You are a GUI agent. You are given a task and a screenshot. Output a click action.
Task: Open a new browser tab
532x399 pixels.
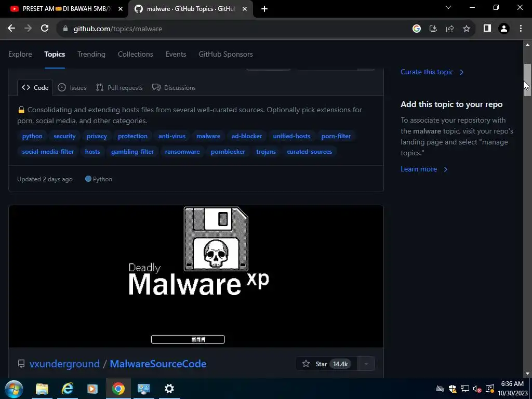pyautogui.click(x=264, y=9)
